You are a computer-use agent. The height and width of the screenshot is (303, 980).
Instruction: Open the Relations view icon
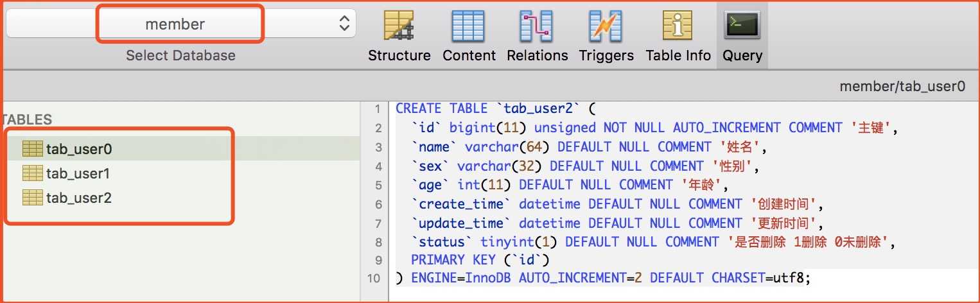pyautogui.click(x=537, y=26)
